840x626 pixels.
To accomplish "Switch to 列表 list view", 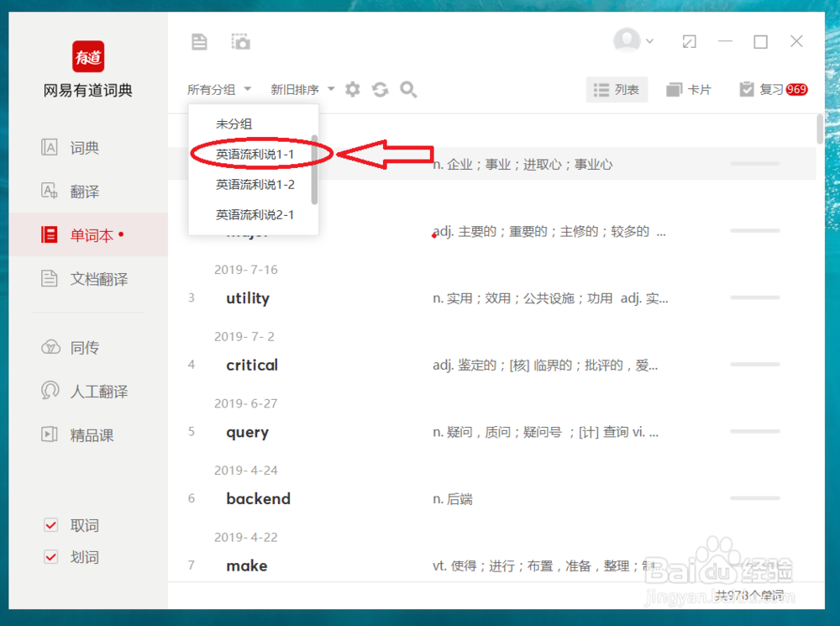I will pyautogui.click(x=617, y=89).
